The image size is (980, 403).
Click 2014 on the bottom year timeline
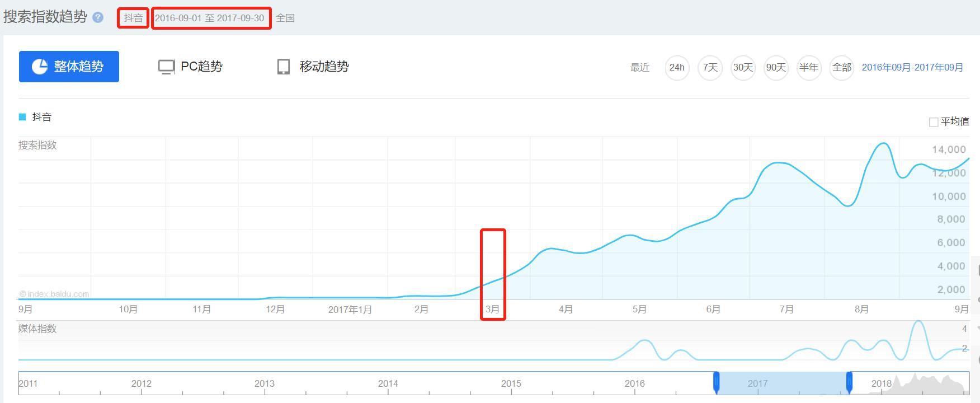click(388, 383)
